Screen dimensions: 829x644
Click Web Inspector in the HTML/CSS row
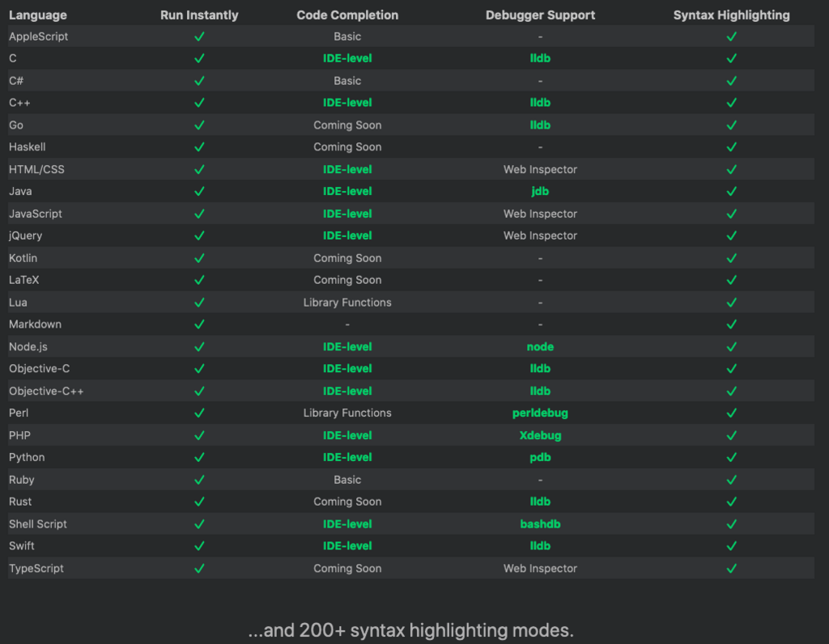click(x=540, y=170)
